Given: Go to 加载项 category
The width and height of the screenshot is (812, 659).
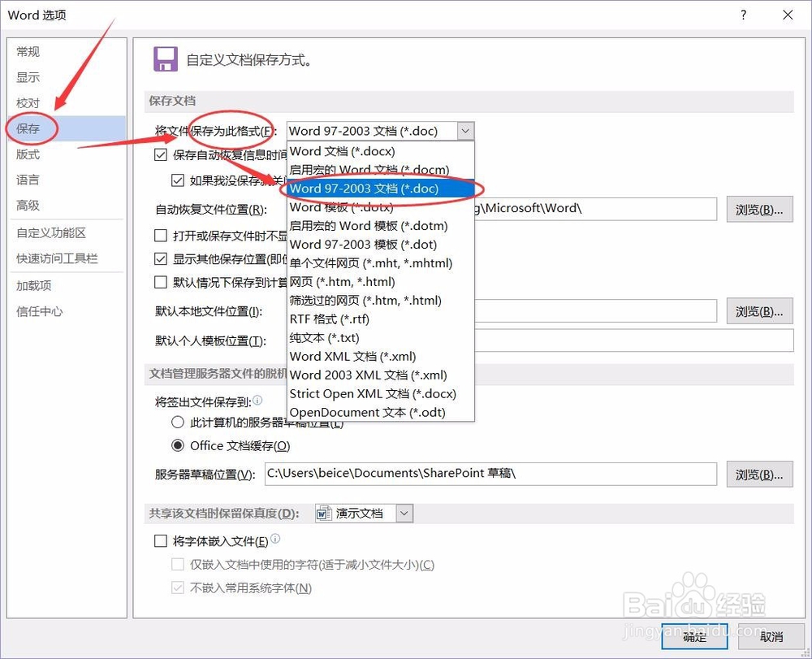Looking at the screenshot, I should [67, 286].
